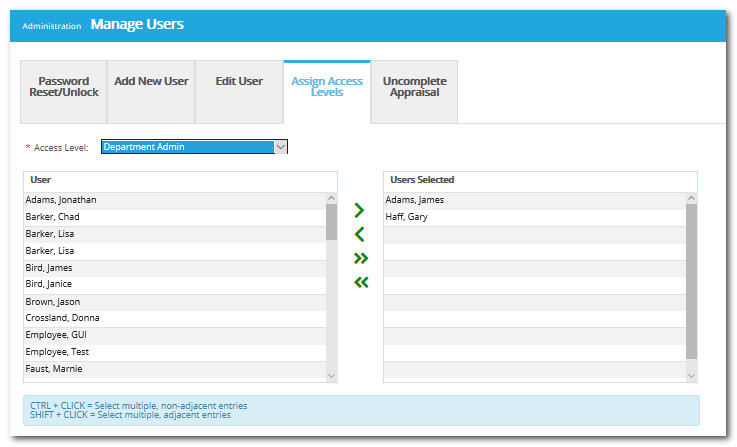Go to the Edit User tab
737x447 pixels.
point(239,81)
